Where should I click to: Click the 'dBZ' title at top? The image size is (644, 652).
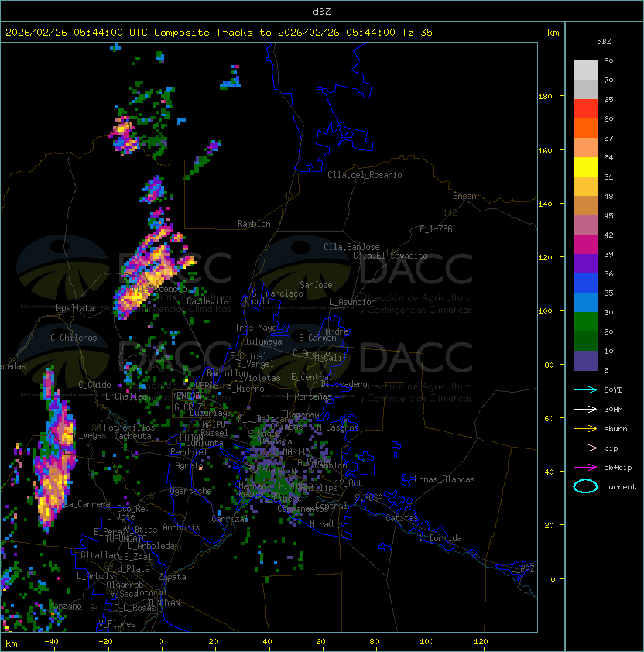coord(322,11)
